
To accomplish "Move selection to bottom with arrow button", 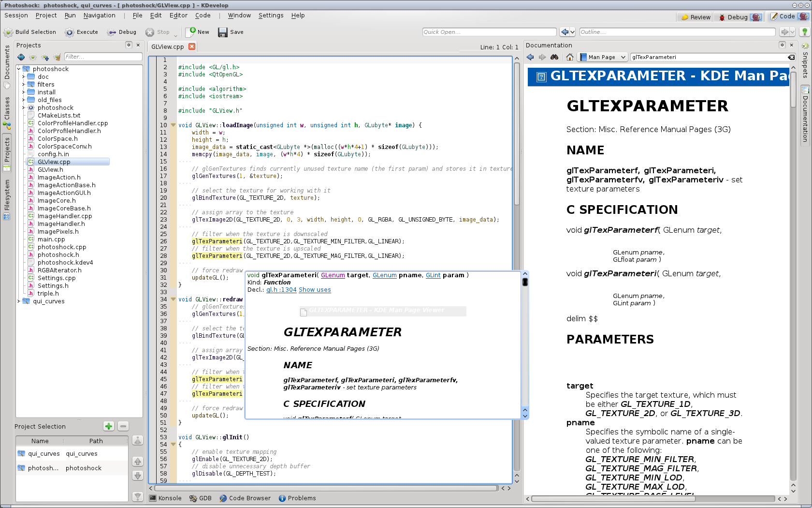I will [x=138, y=496].
